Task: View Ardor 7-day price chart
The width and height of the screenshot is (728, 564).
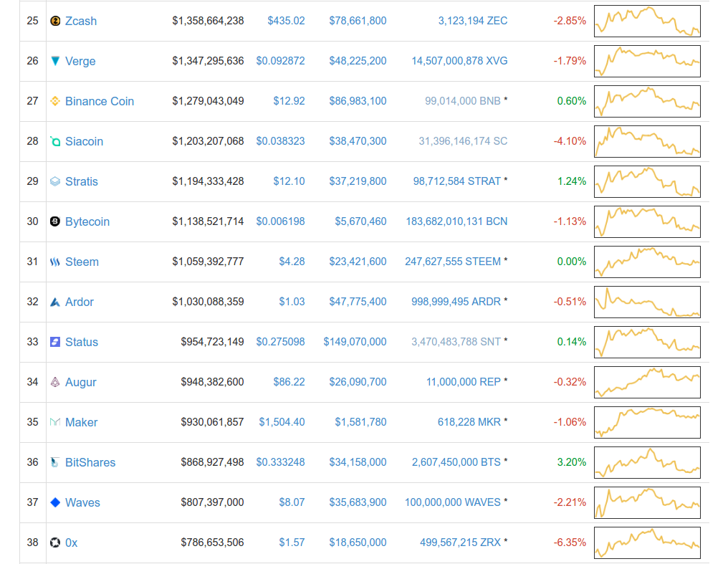Action: coord(647,302)
